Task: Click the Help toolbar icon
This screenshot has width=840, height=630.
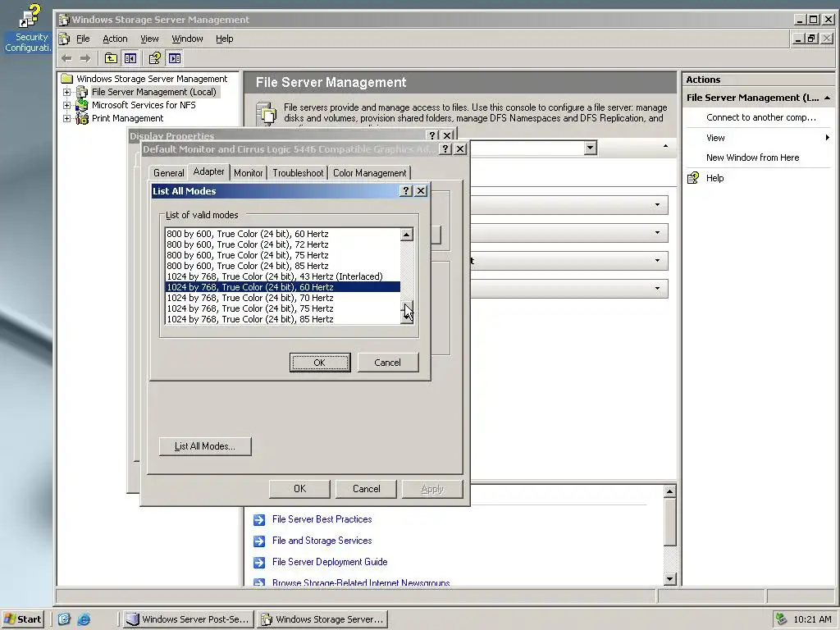Action: click(155, 58)
